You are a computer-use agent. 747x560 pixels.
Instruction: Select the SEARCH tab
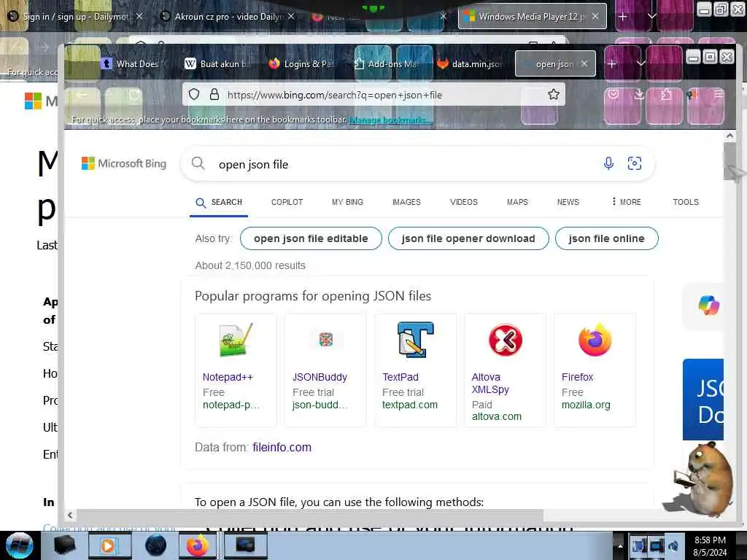[x=219, y=203]
